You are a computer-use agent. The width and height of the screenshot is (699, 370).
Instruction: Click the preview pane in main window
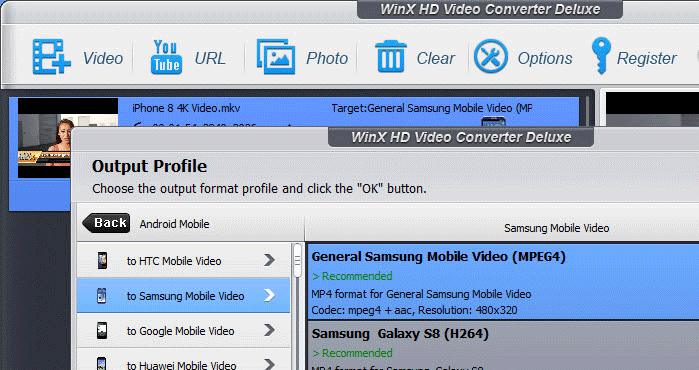(x=652, y=109)
